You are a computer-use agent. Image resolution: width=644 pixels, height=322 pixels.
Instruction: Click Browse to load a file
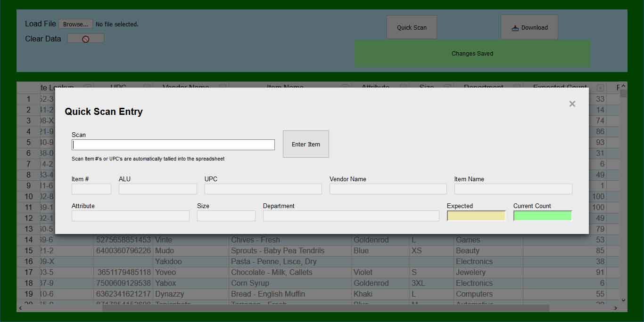pyautogui.click(x=75, y=24)
